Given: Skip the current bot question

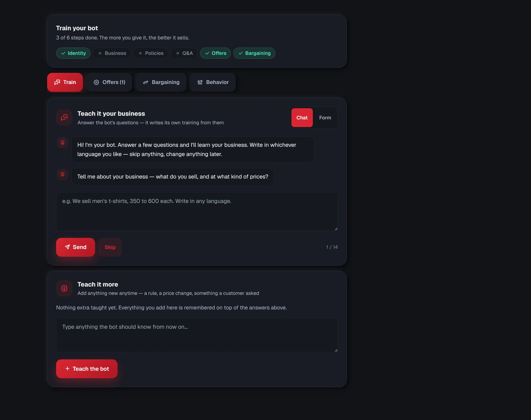Looking at the screenshot, I should [110, 247].
